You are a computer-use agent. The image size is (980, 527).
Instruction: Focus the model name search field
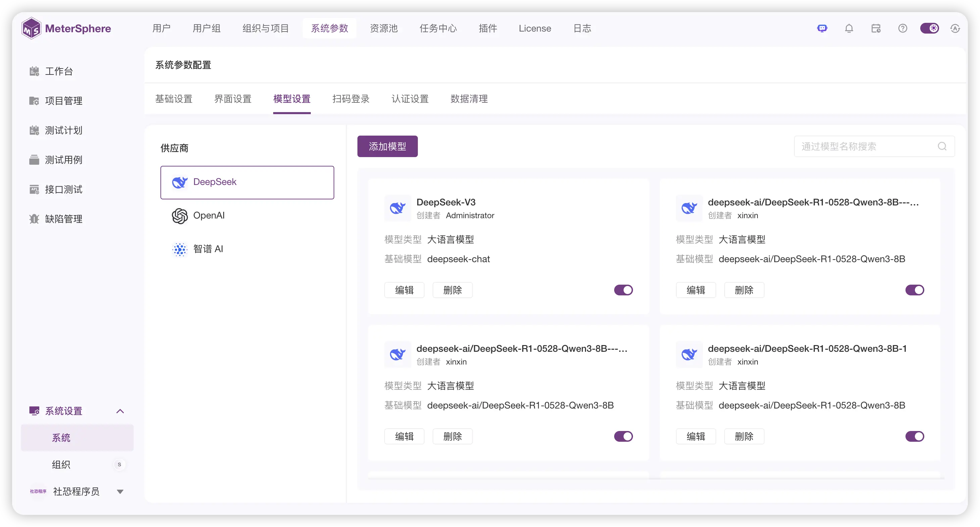(874, 146)
